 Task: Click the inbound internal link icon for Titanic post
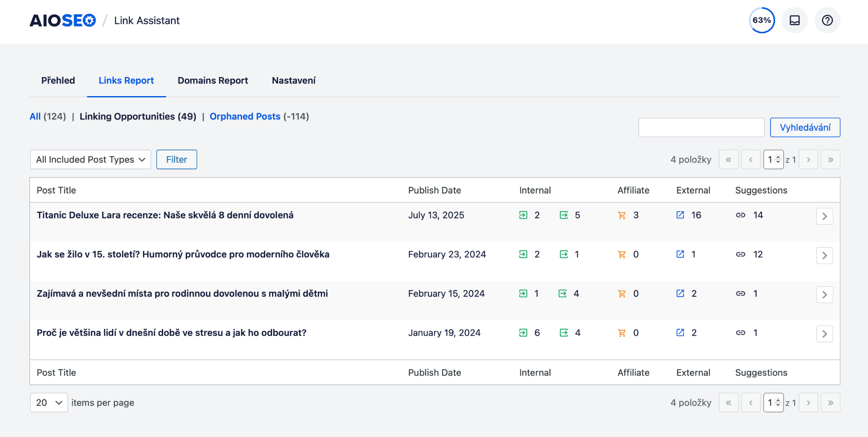[523, 215]
